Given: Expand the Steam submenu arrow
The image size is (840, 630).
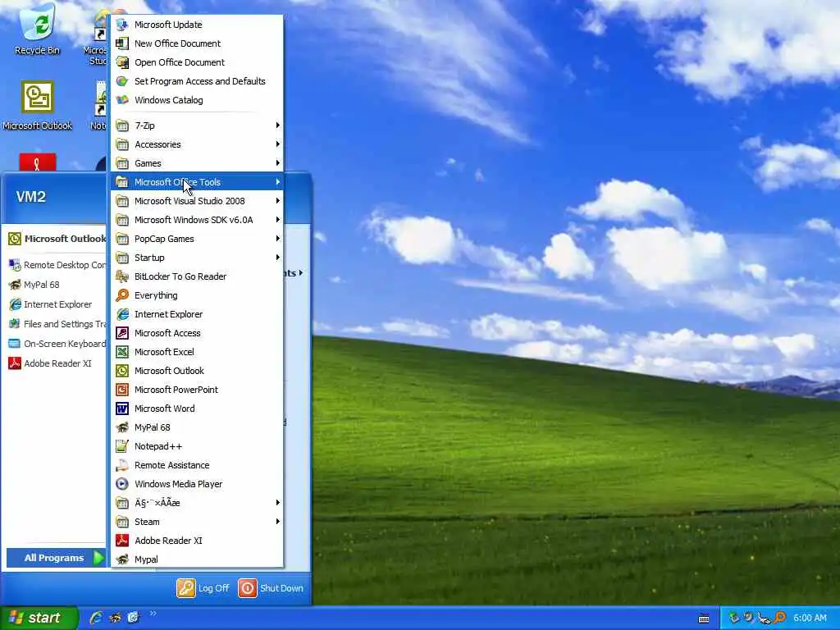Looking at the screenshot, I should click(277, 522).
